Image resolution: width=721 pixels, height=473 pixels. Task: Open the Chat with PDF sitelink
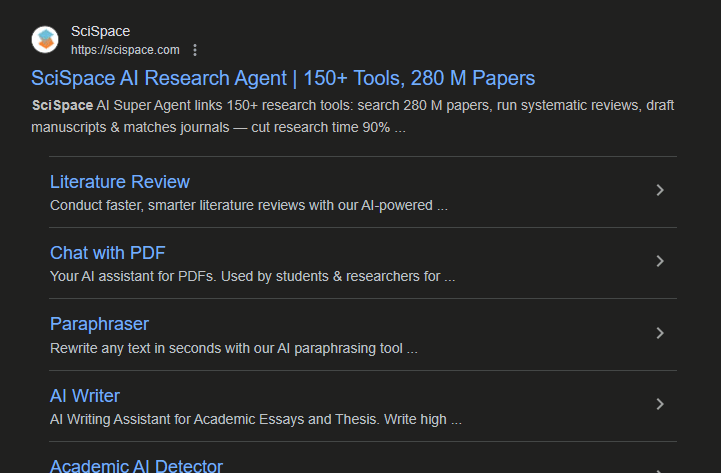tap(108, 253)
